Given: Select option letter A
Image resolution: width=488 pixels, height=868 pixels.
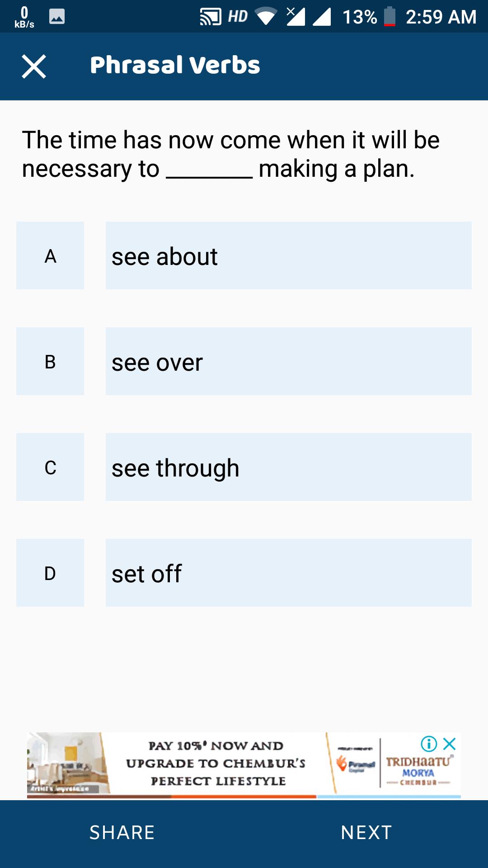Looking at the screenshot, I should point(50,255).
